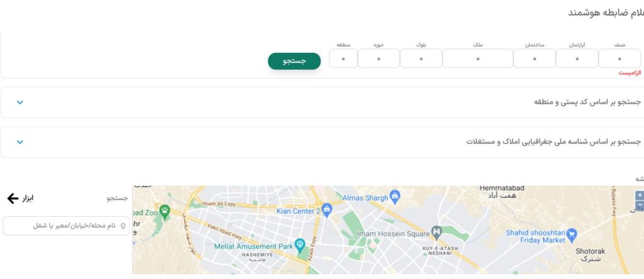Click the KUY-E-ATASH NESHANI map label
This screenshot has height=279, width=644.
tap(440, 251)
